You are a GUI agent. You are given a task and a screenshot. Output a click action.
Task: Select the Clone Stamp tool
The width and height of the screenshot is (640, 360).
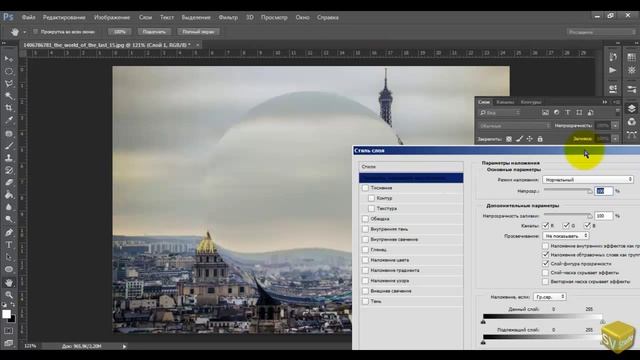tap(9, 158)
